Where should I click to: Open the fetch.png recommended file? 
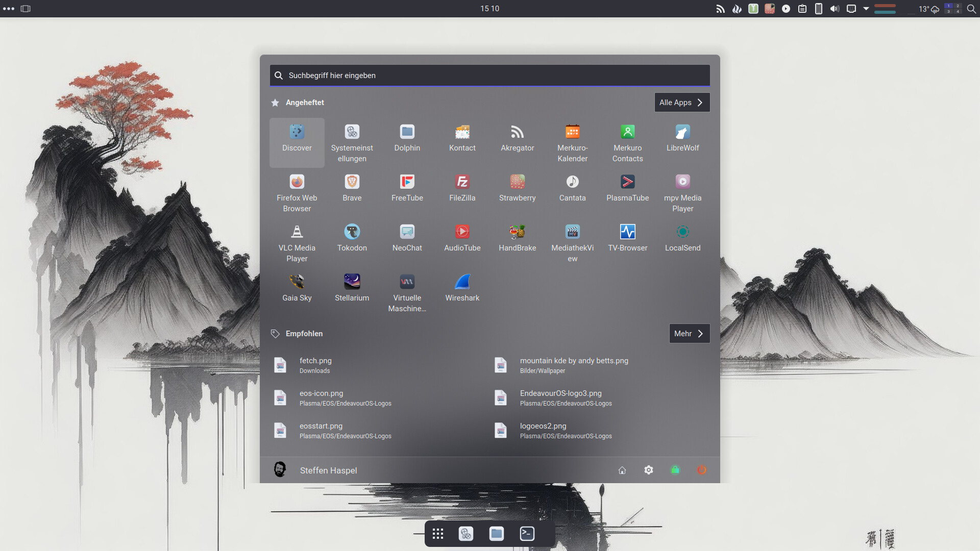(315, 365)
